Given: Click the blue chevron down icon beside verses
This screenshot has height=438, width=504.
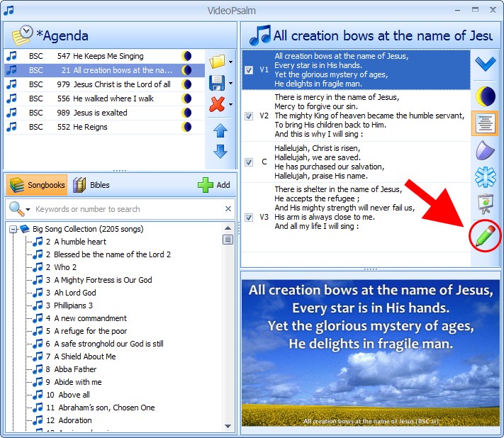Looking at the screenshot, I should [486, 64].
